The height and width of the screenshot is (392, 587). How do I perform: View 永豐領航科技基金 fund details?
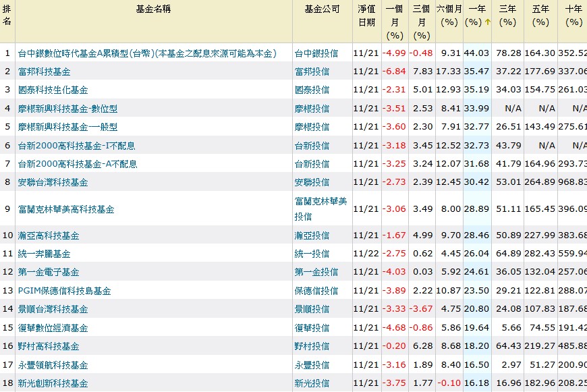(53, 365)
